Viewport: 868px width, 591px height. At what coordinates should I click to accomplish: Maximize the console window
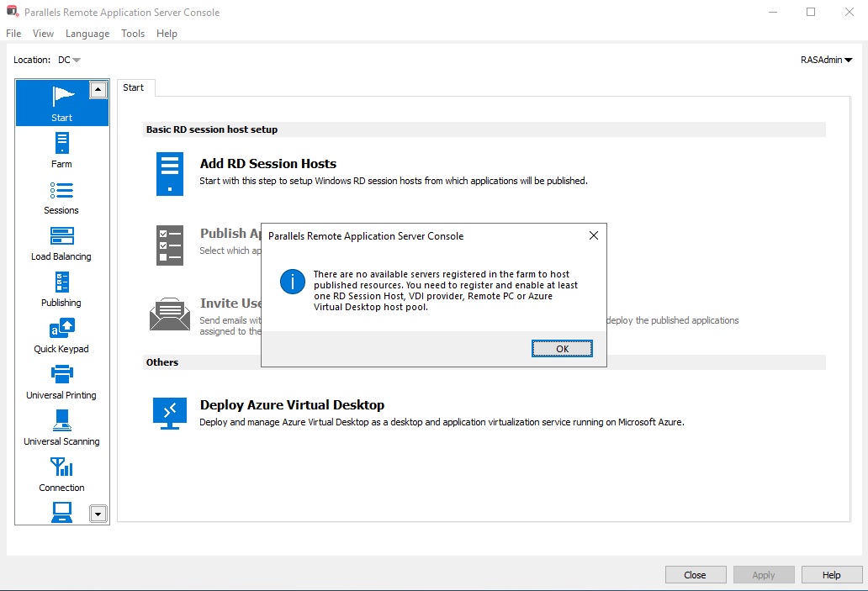tap(811, 12)
